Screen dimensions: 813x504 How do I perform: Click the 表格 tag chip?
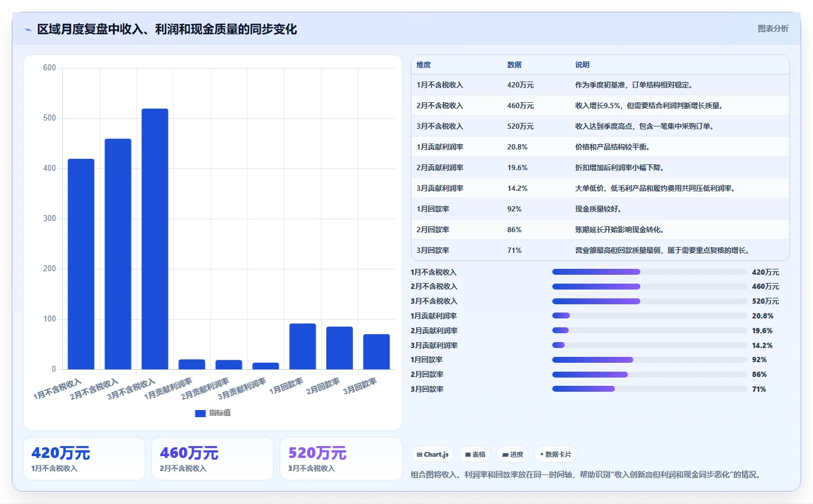click(475, 454)
